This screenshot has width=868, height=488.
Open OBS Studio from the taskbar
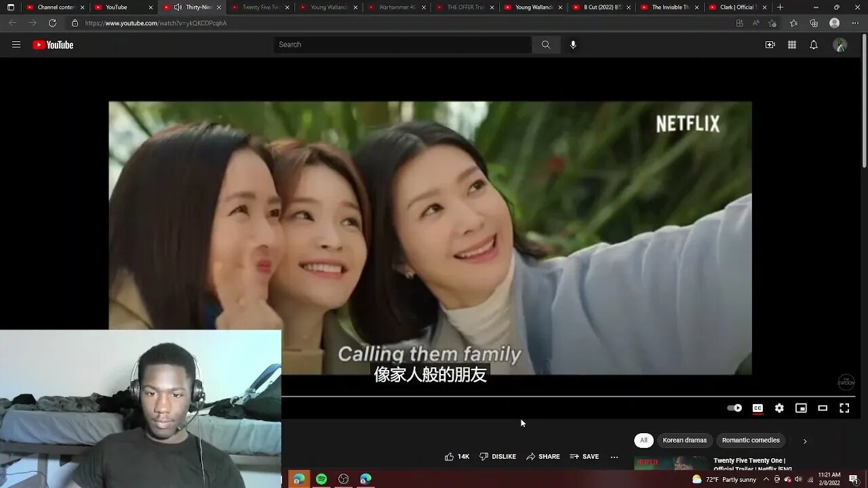[x=344, y=479]
